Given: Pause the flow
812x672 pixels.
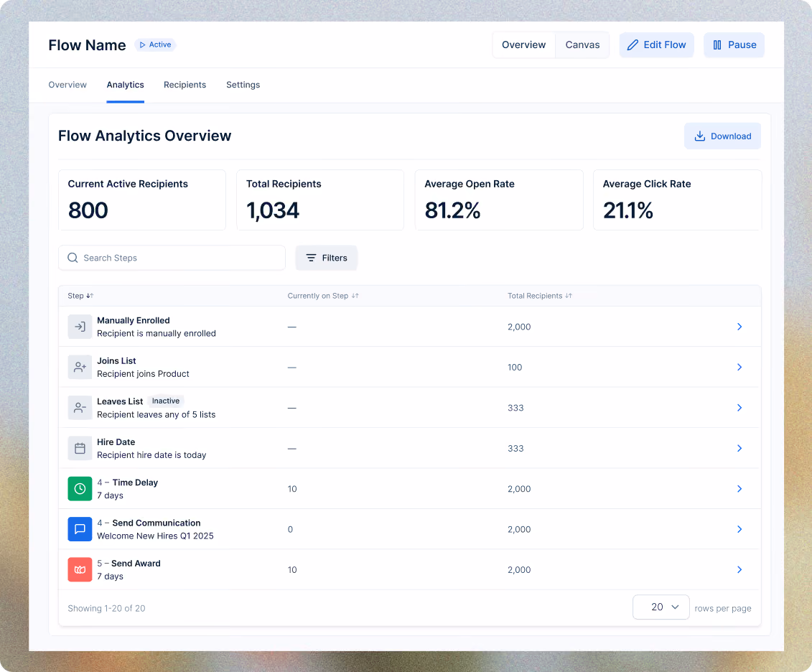Looking at the screenshot, I should click(x=734, y=45).
